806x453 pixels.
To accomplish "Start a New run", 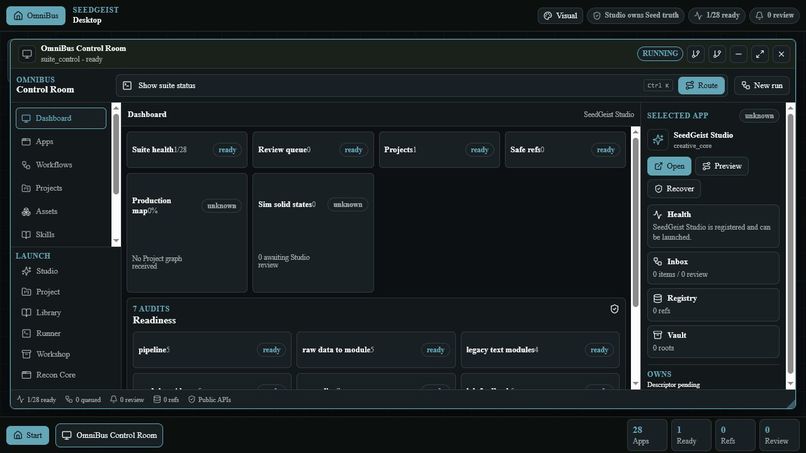I will tap(762, 85).
